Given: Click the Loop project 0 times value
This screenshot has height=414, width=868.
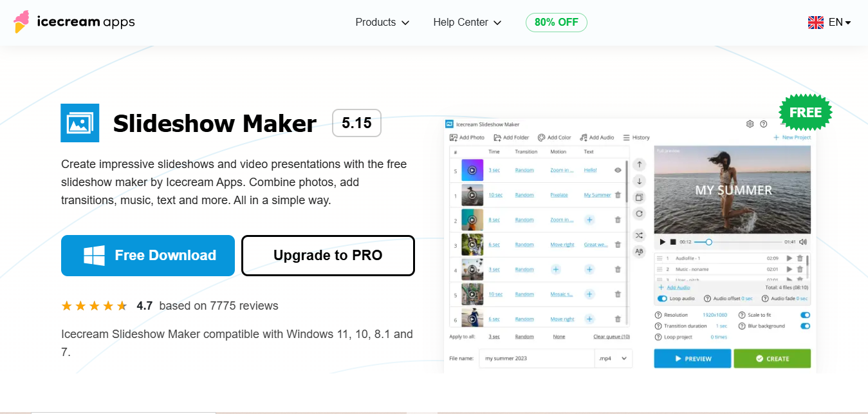Looking at the screenshot, I should pyautogui.click(x=719, y=337).
